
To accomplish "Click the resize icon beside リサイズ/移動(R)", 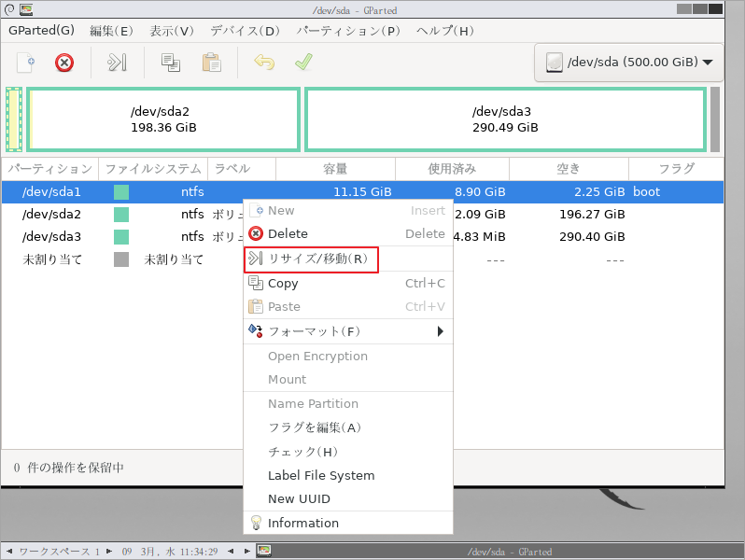I will point(256,259).
